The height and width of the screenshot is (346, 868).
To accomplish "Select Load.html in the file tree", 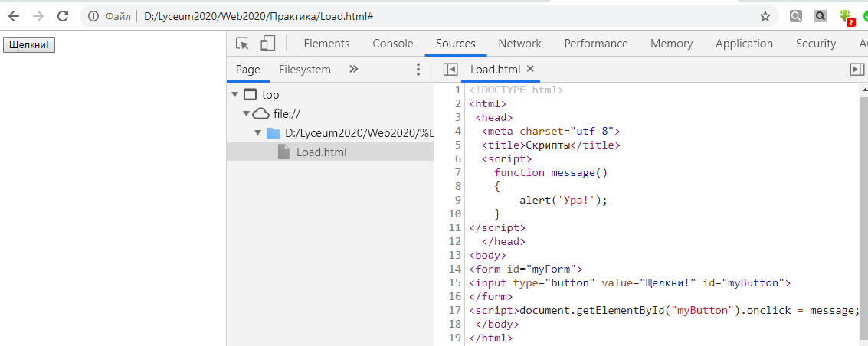I will (x=321, y=152).
